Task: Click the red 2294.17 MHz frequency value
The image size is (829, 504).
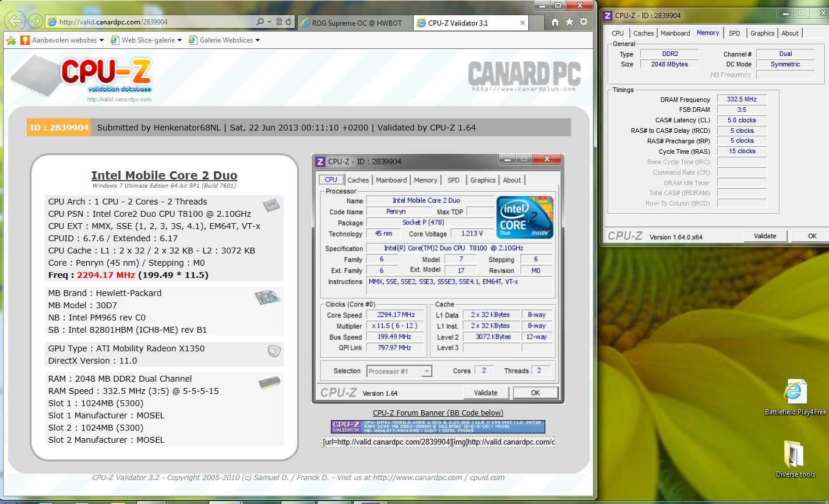Action: tap(105, 275)
